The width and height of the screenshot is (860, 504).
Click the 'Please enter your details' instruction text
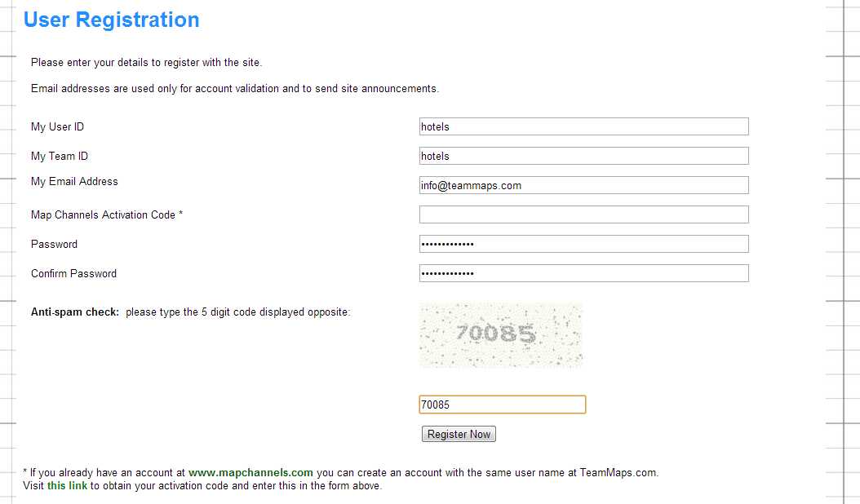point(146,63)
